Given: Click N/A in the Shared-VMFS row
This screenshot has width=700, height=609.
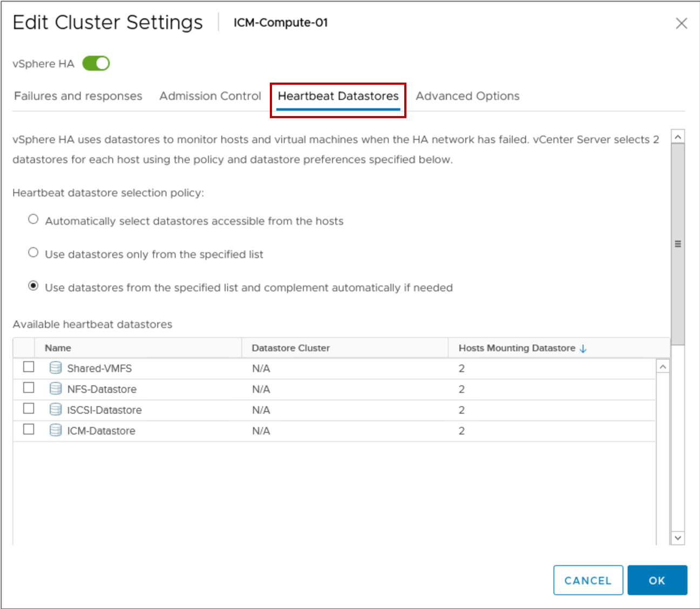Looking at the screenshot, I should [261, 368].
